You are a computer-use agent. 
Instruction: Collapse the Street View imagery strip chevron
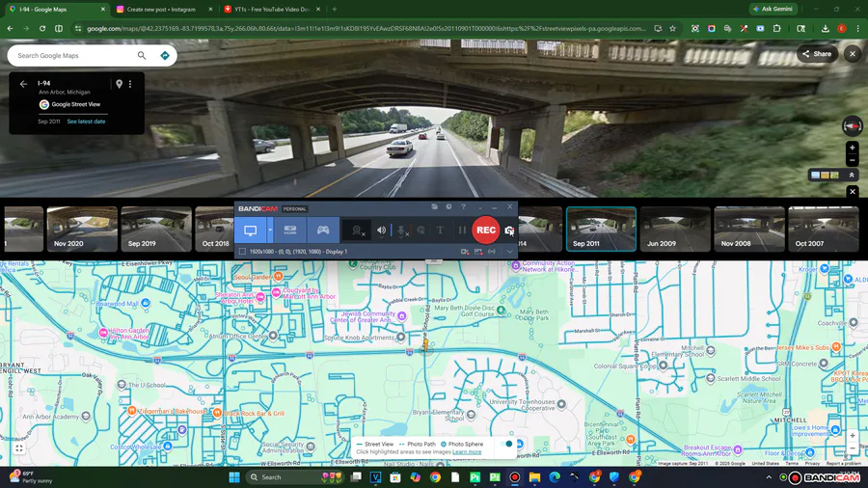click(852, 175)
